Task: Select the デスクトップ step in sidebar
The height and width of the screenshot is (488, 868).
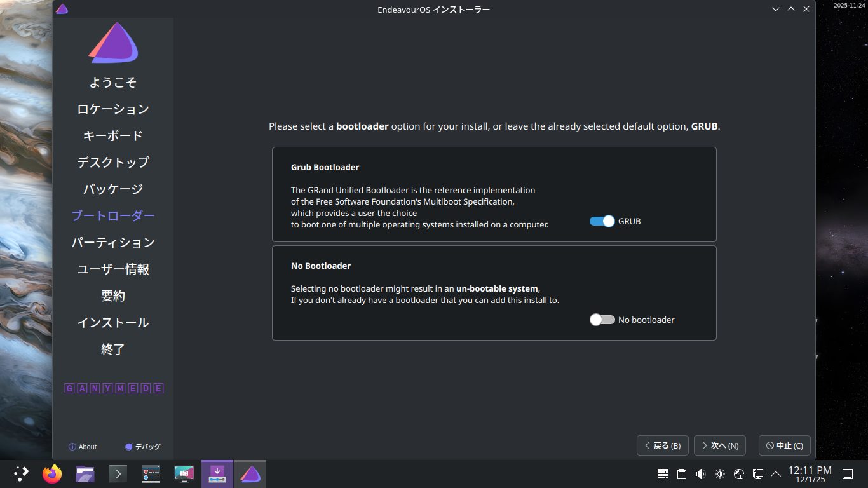Action: [113, 163]
